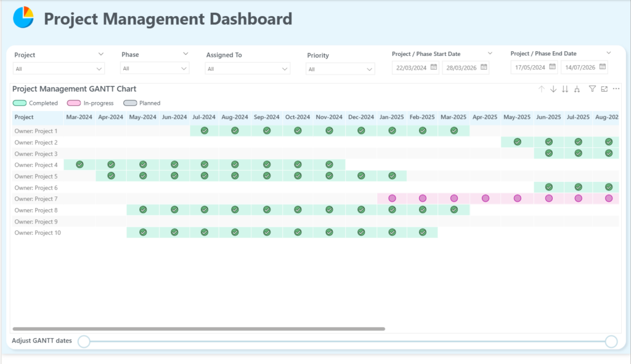This screenshot has height=364, width=631.
Task: Open calendar for end date 17/05/2024
Action: [x=552, y=67]
